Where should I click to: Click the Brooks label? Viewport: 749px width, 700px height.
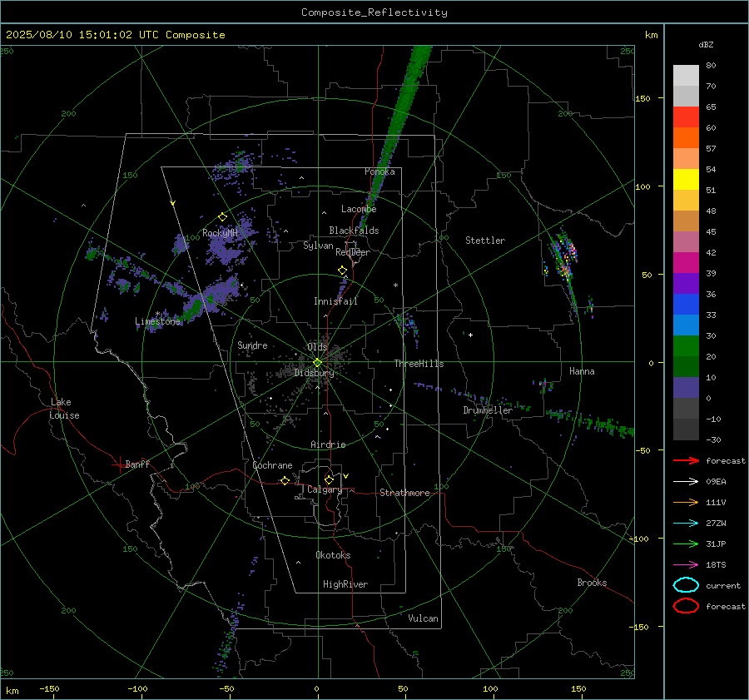592,583
